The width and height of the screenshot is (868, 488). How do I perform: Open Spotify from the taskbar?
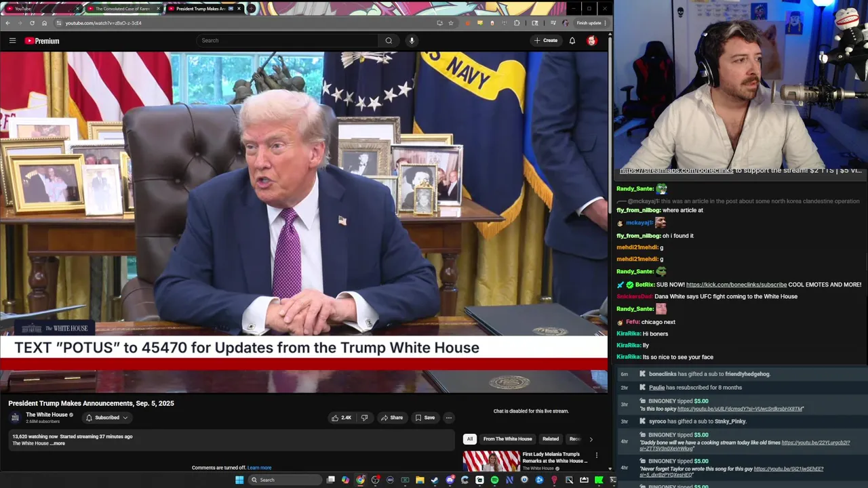tap(494, 480)
